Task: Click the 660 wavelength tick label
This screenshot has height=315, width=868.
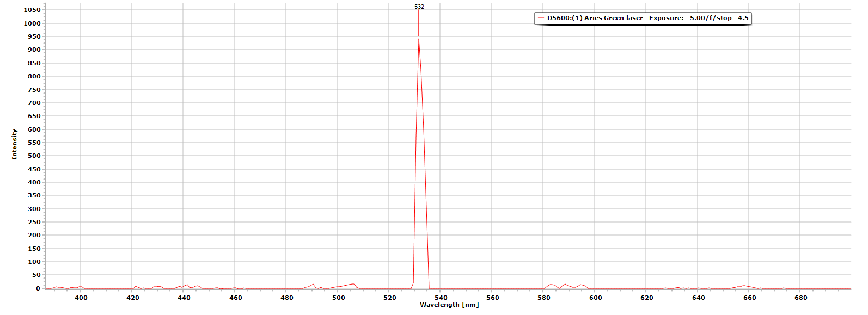Action: 750,298
